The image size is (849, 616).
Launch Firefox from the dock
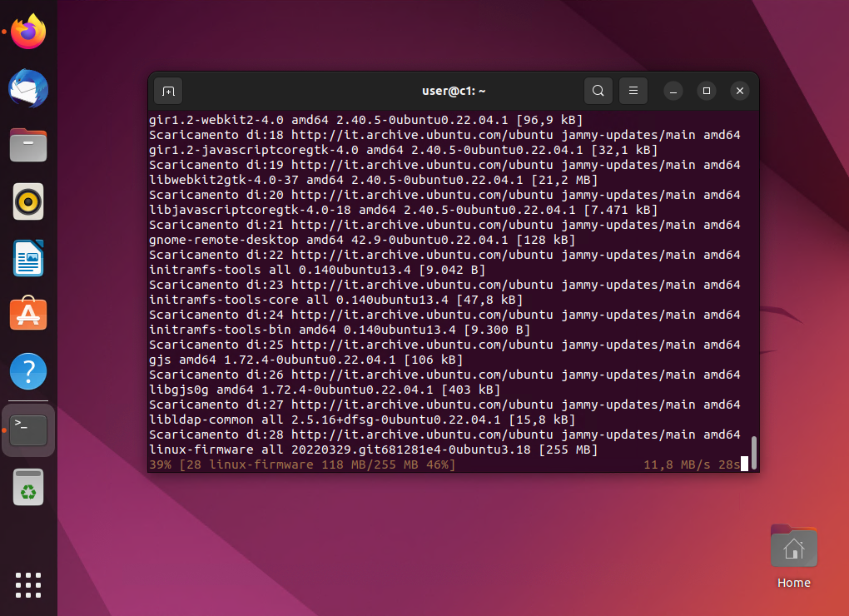(x=28, y=32)
